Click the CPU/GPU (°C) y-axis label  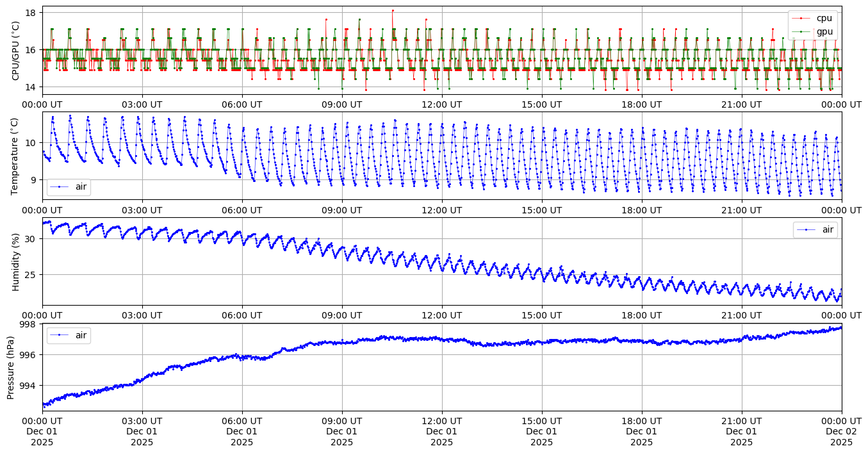pyautogui.click(x=16, y=51)
